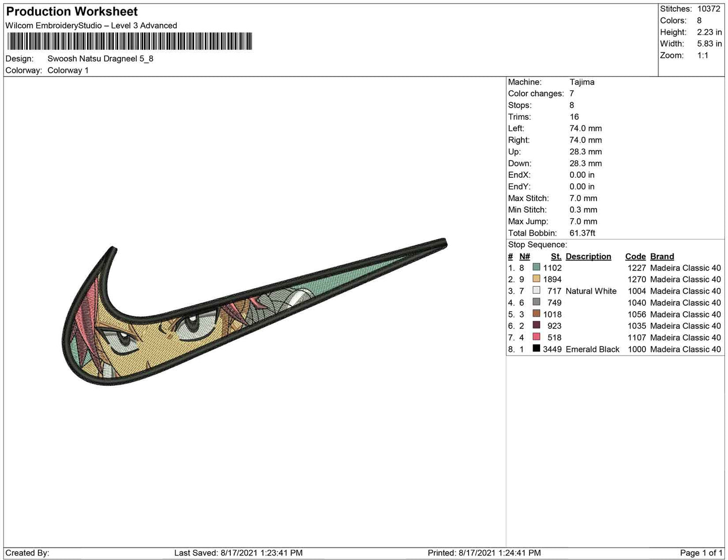The width and height of the screenshot is (728, 560).
Task: Select the height value "2.23 in"
Action: pyautogui.click(x=709, y=32)
